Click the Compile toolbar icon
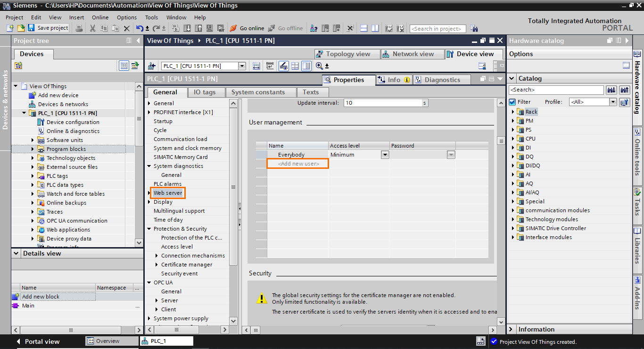Viewport: 644px width, 349px height. coord(176,28)
